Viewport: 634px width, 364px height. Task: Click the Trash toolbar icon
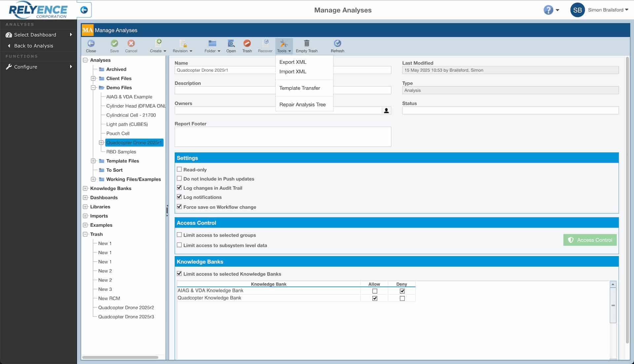click(x=247, y=44)
